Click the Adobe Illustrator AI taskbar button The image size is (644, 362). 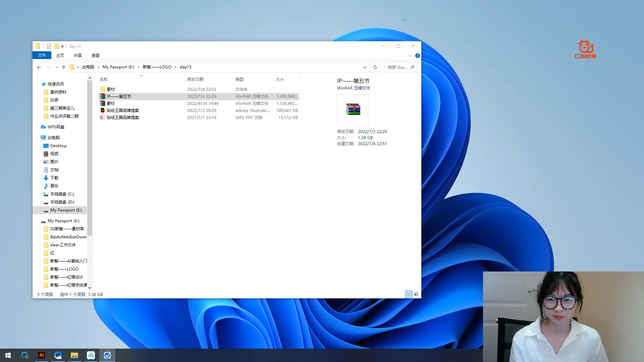(x=41, y=355)
